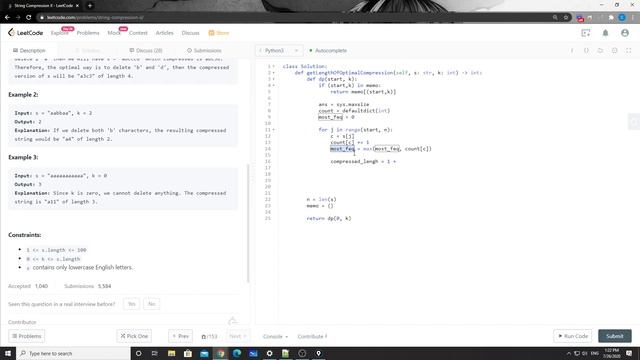Answer Yes to seen in real interview
This screenshot has height=360, width=640.
[131, 304]
